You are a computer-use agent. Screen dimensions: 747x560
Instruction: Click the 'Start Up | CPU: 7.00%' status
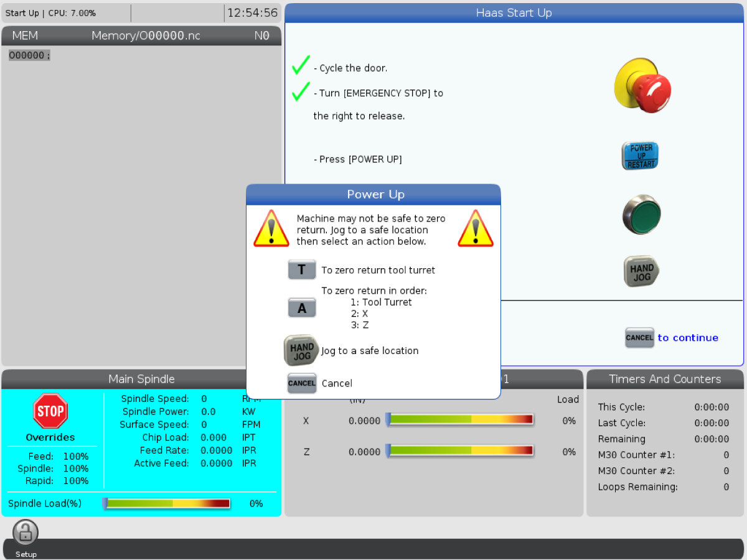(x=51, y=13)
